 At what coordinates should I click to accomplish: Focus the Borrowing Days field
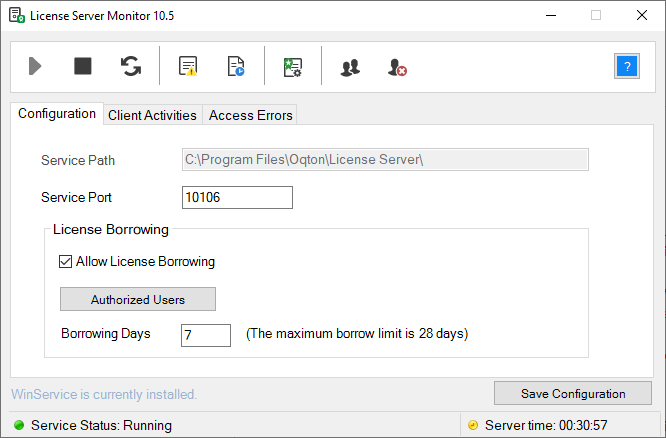(x=206, y=335)
